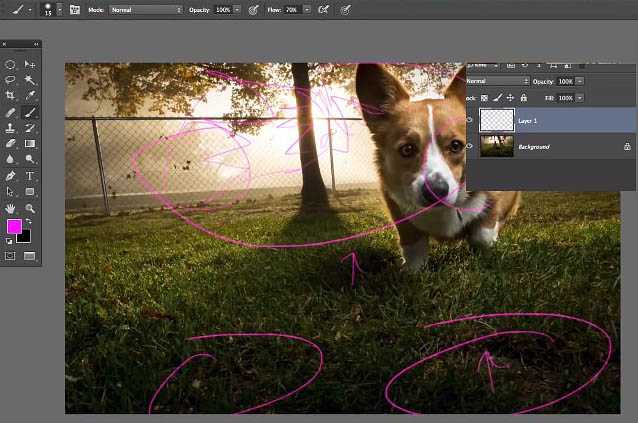
Task: Toggle lock transparent pixels in Layers panel
Action: (486, 98)
